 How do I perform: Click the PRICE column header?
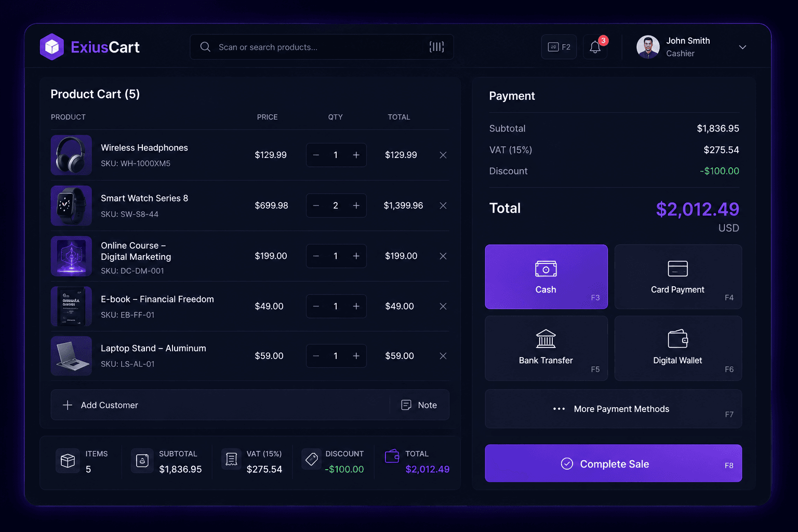click(267, 117)
